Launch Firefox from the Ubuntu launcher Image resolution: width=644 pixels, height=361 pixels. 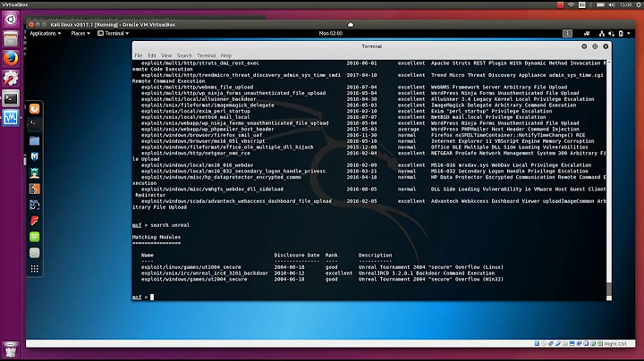pos(11,59)
